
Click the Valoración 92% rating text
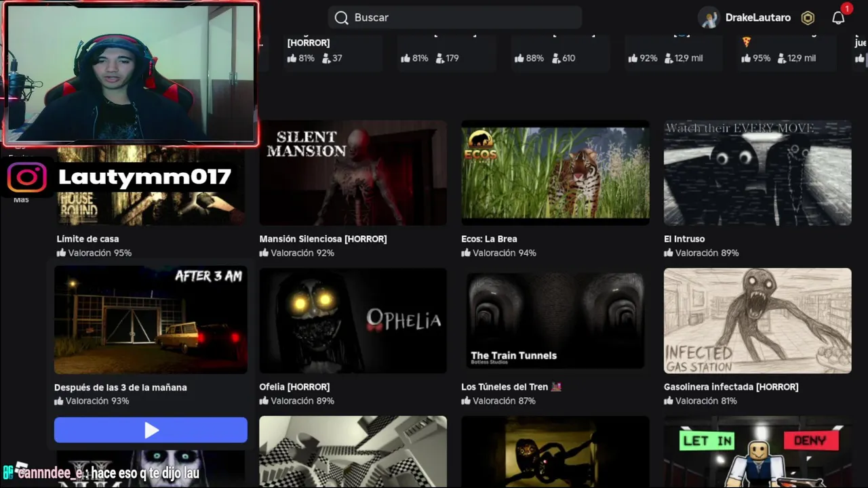click(302, 253)
